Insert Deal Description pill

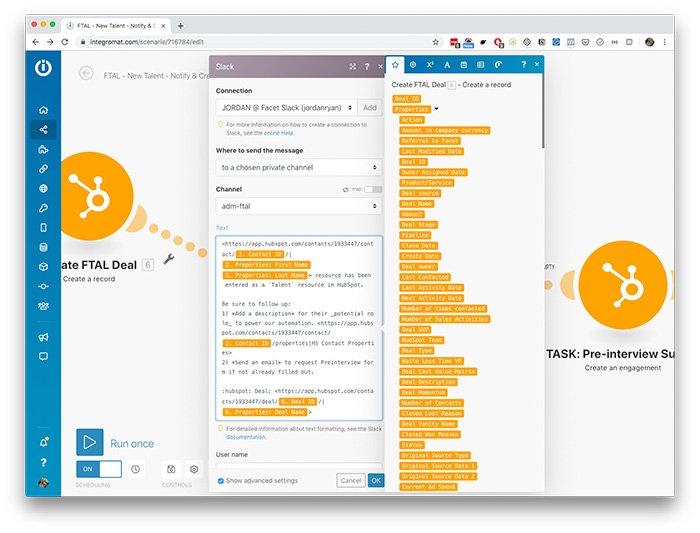pos(428,382)
